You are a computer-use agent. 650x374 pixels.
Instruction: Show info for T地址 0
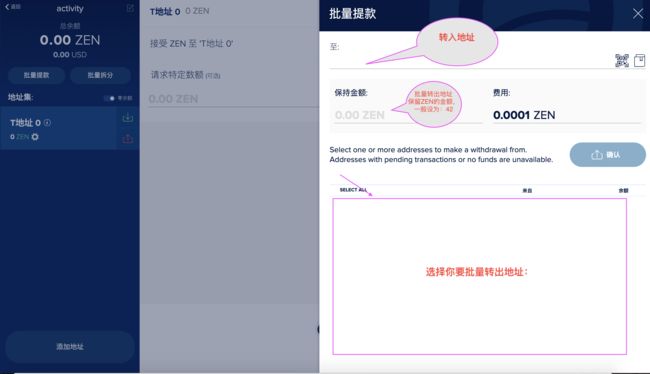(47, 122)
